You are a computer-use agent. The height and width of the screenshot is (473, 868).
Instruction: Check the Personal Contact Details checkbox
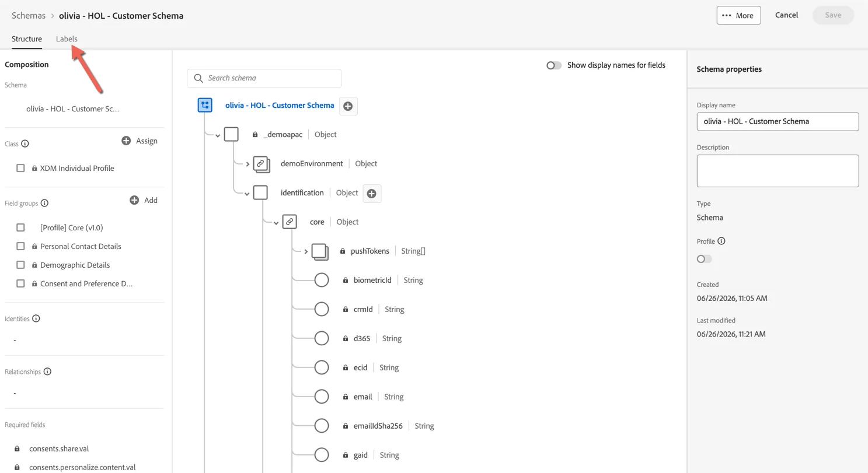point(20,246)
